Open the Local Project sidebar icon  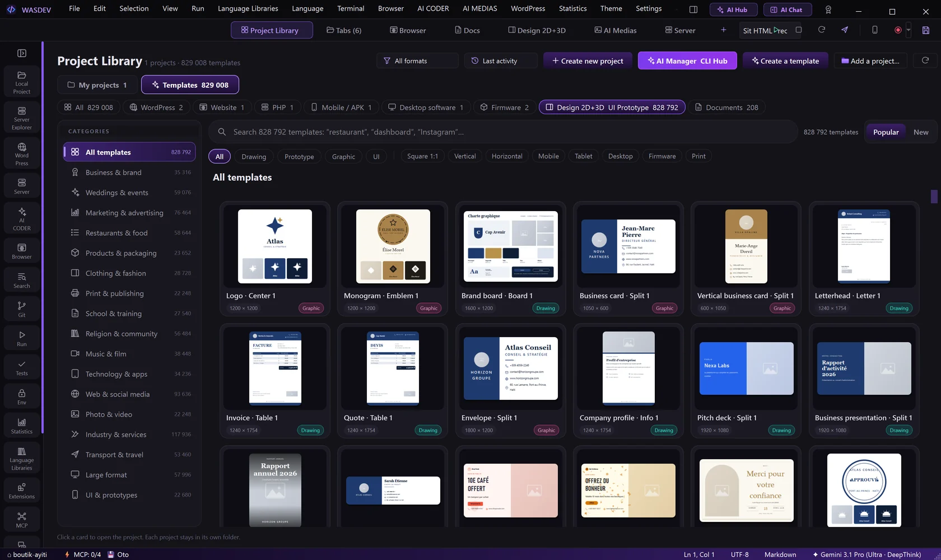(22, 83)
